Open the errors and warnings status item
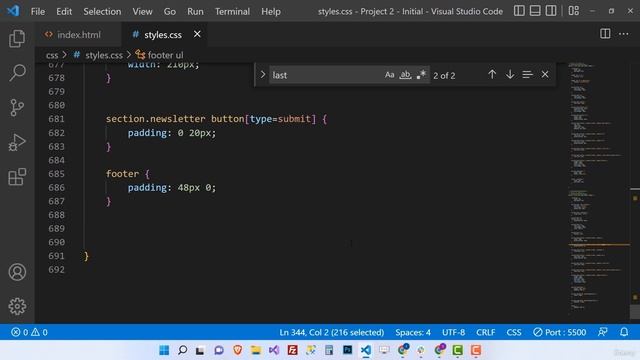The height and width of the screenshot is (360, 640). (x=29, y=332)
